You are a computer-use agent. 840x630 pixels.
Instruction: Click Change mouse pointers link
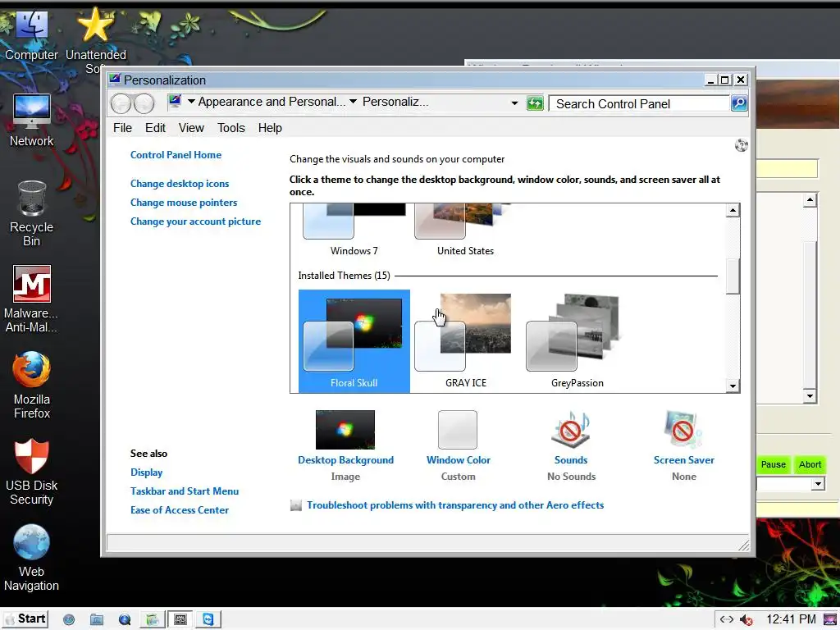pyautogui.click(x=184, y=203)
